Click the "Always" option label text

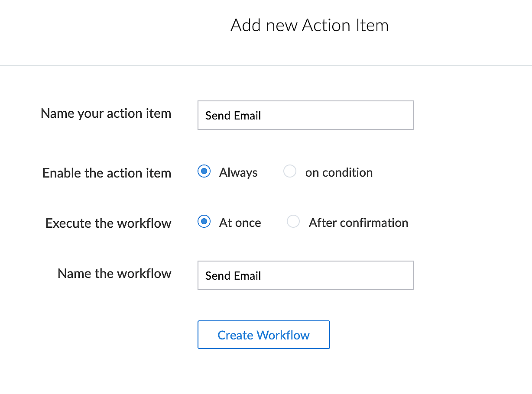[238, 173]
